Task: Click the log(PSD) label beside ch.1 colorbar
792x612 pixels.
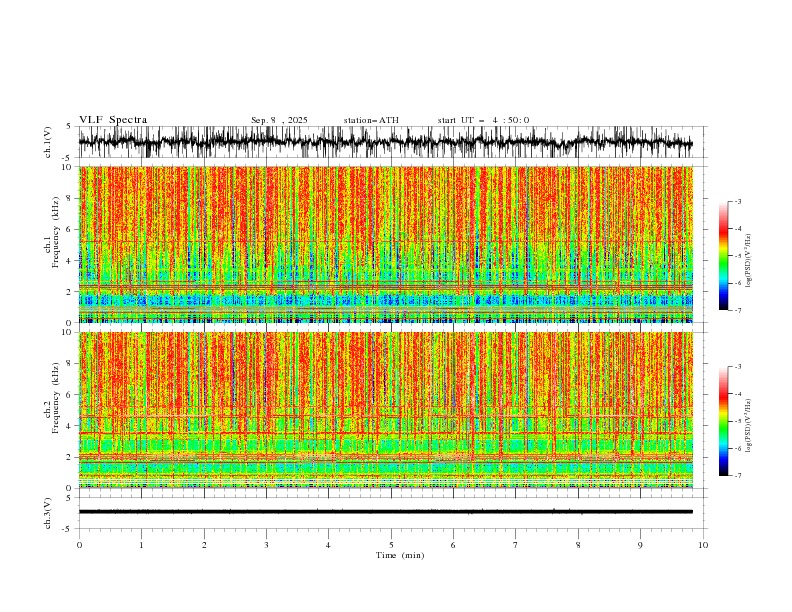Action: (749, 261)
